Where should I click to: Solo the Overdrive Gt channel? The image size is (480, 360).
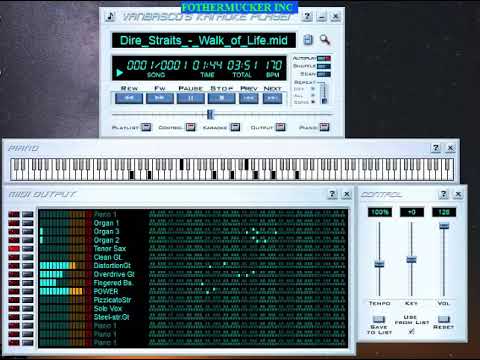pyautogui.click(x=28, y=274)
